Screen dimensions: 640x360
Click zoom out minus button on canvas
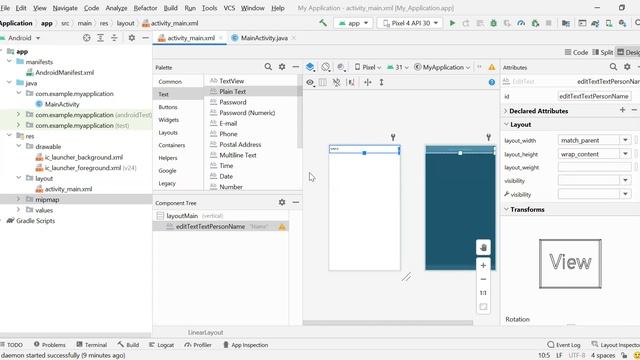(483, 279)
